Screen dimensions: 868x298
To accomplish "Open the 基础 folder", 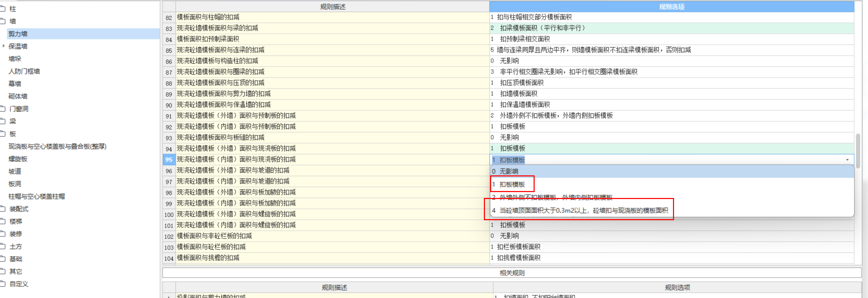I will click(x=16, y=259).
